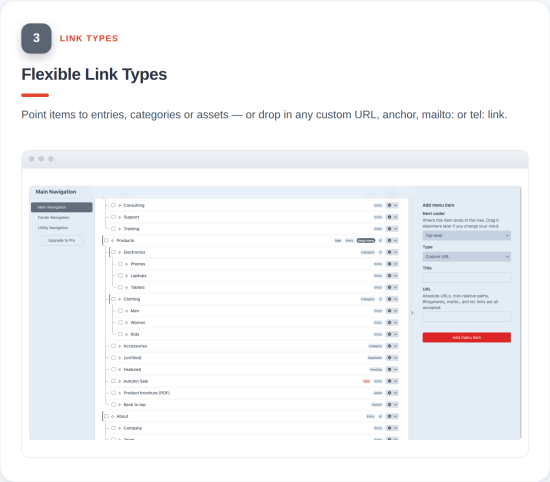
Task: Select the Products row checkbox
Action: [x=106, y=240]
